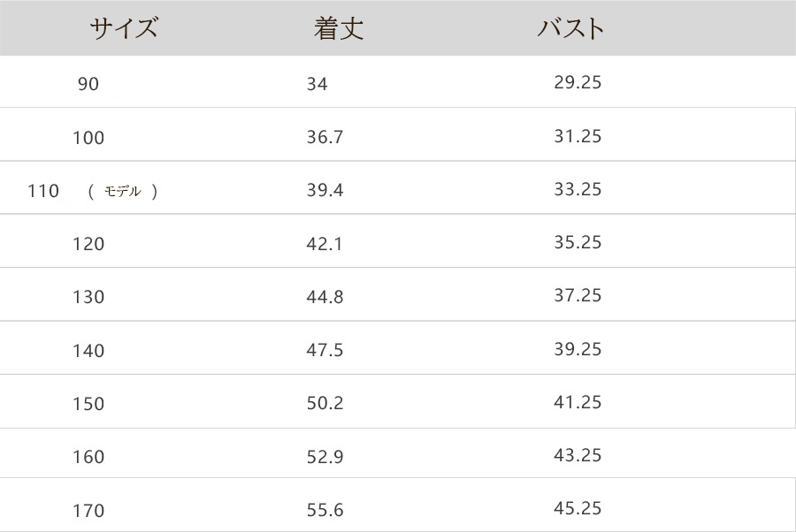
Task: Select the size 130 cell
Action: [88, 297]
